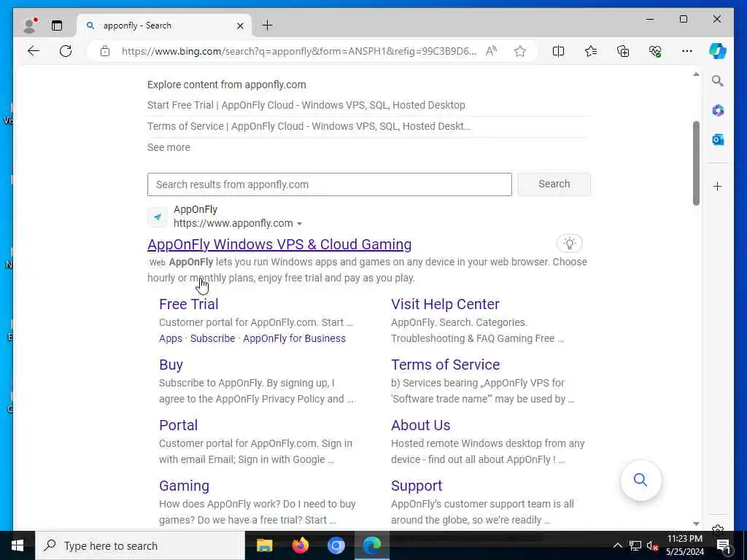The image size is (747, 560).
Task: Click scrollbar up arrow
Action: point(696,74)
